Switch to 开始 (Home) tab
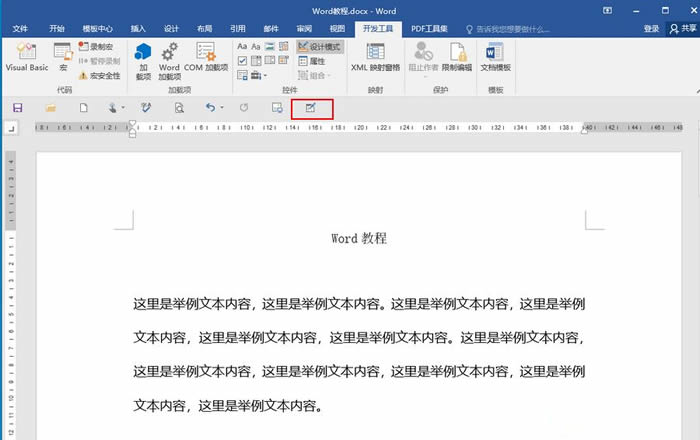 tap(57, 29)
